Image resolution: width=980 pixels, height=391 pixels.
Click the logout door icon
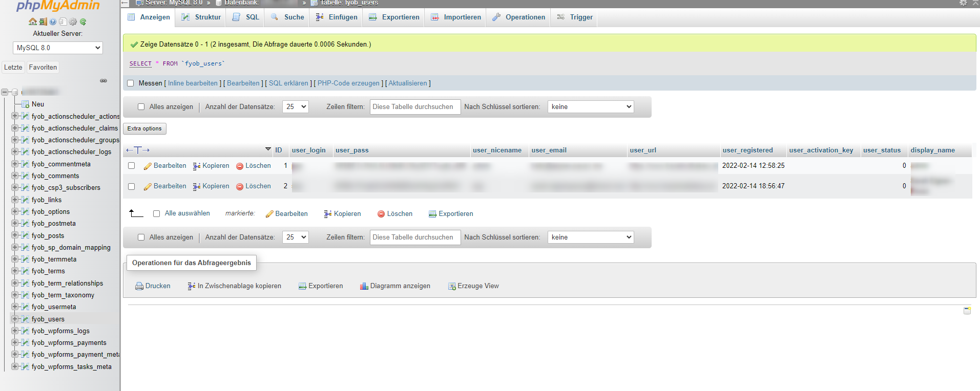[x=43, y=21]
